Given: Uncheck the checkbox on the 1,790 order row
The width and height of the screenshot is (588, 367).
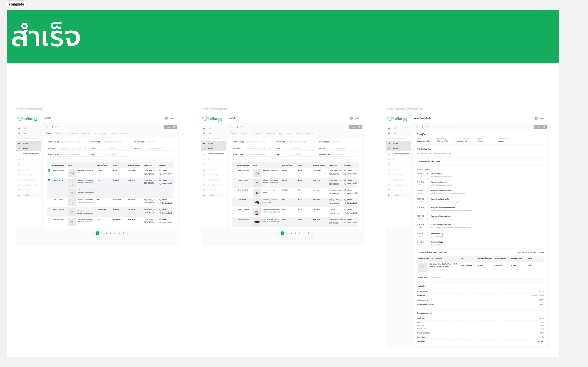Looking at the screenshot, I should click(x=49, y=180).
